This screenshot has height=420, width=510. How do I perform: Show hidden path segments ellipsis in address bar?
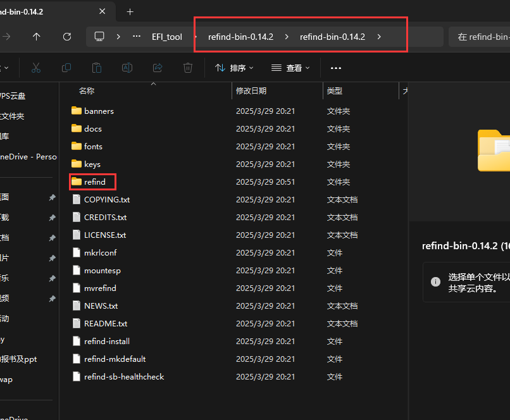click(137, 37)
